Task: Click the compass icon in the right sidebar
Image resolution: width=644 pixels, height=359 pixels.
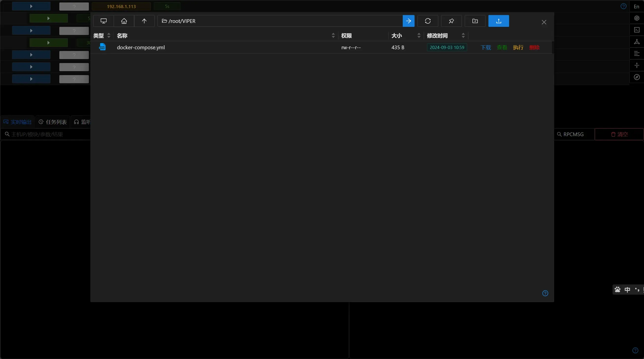Action: point(637,77)
